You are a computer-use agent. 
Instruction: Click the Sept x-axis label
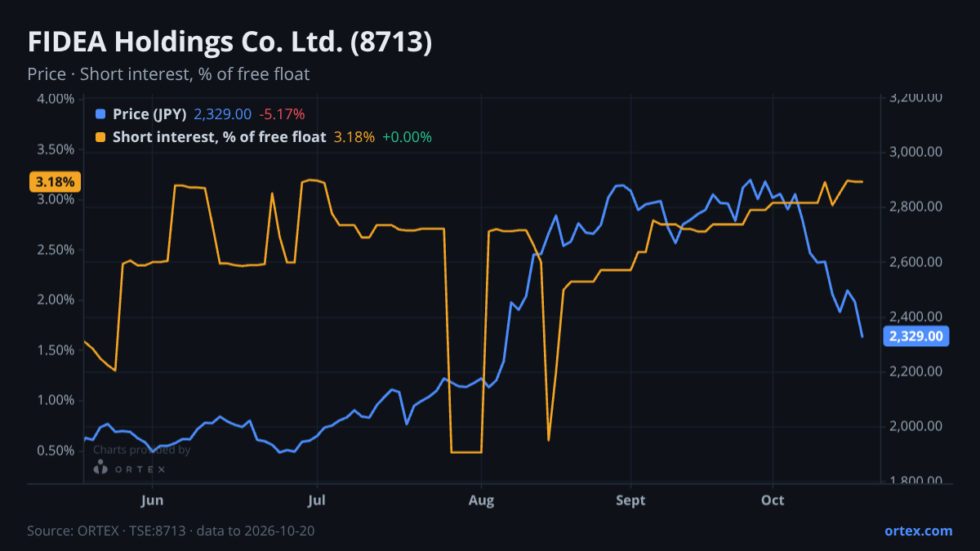tap(630, 500)
